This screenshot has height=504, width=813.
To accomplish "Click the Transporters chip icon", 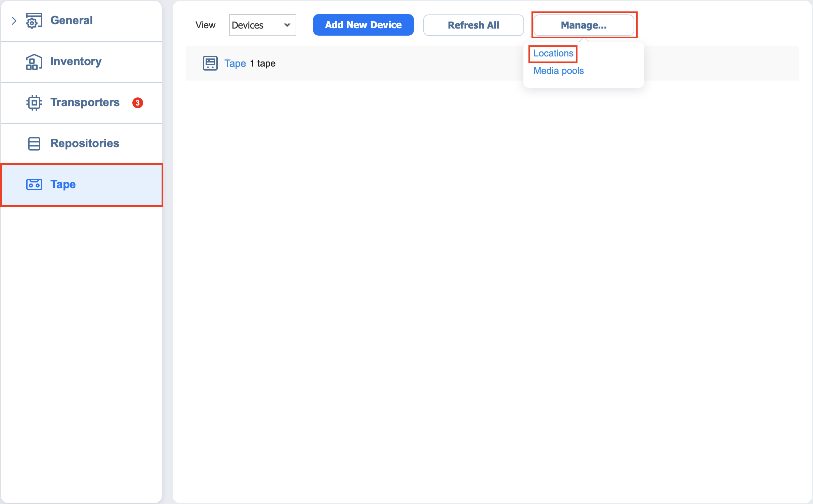I will click(34, 102).
